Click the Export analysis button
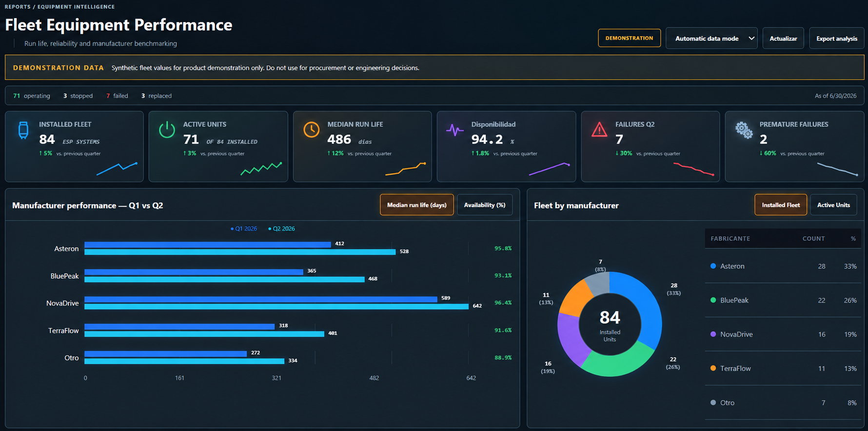Image resolution: width=868 pixels, height=431 pixels. pyautogui.click(x=837, y=38)
